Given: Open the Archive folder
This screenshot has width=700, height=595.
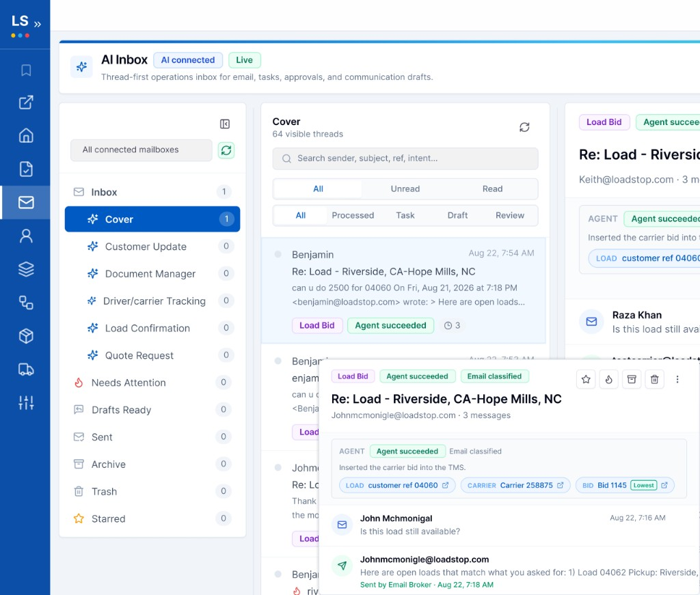Looking at the screenshot, I should (x=152, y=464).
